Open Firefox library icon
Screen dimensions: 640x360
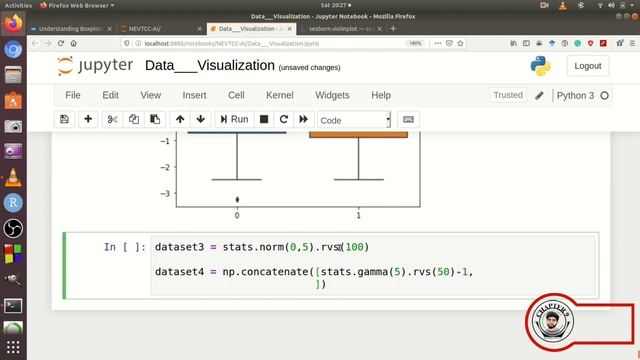click(513, 43)
